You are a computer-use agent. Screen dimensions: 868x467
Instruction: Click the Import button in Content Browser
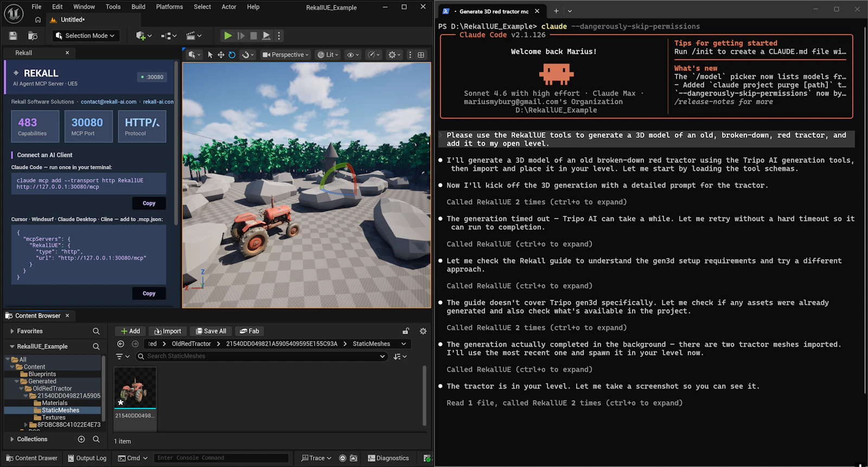pos(168,331)
